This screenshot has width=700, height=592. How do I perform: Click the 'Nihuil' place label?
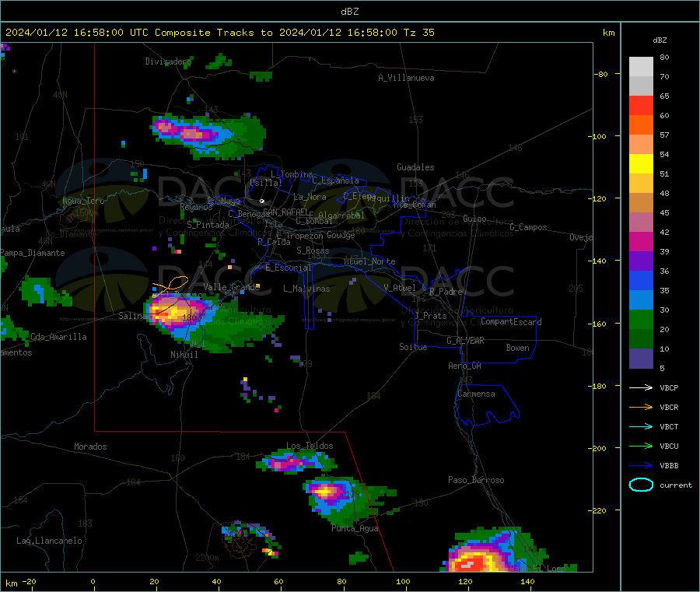click(x=184, y=355)
